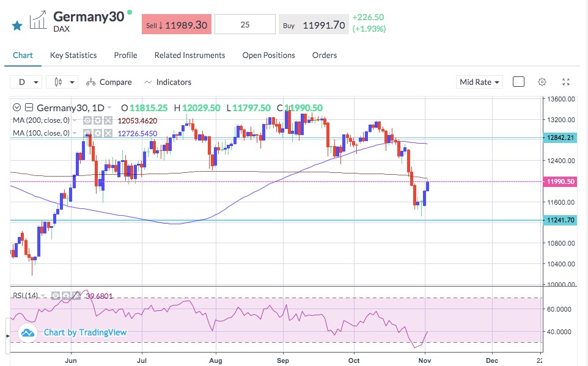Click the MA 100 value 12726.5450
Screen dimensions: 588x366
tap(138, 133)
